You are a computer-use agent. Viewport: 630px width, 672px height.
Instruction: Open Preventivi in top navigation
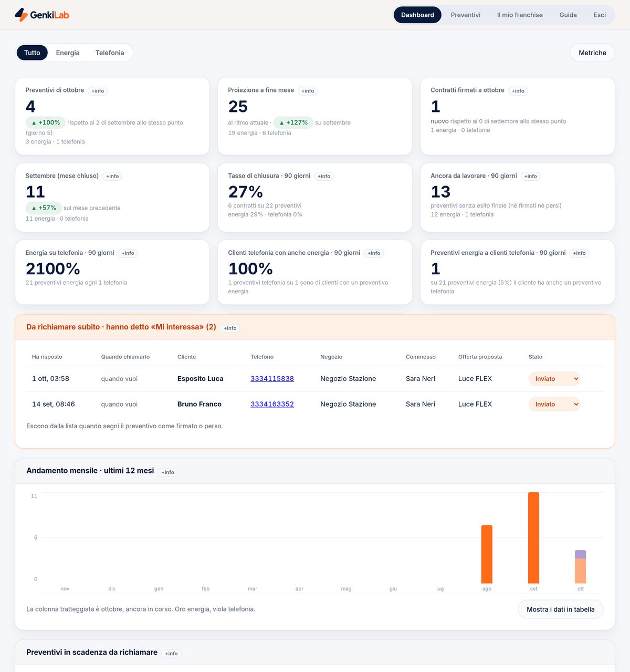466,15
